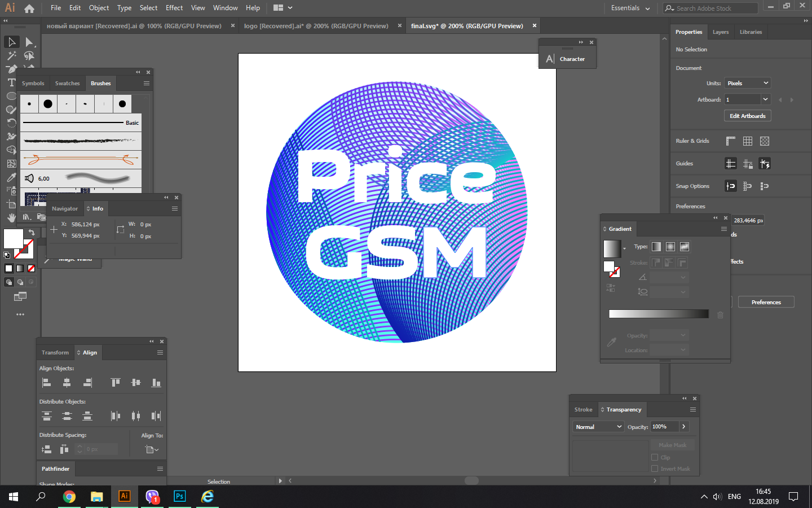Switch to the Layers panel tab
Viewport: 812px width, 508px height.
click(720, 32)
